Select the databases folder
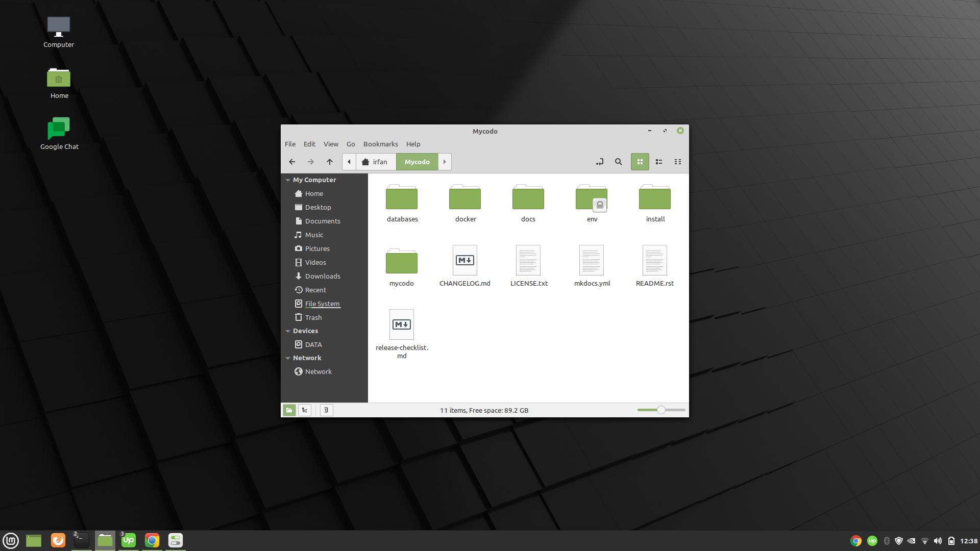 tap(402, 203)
